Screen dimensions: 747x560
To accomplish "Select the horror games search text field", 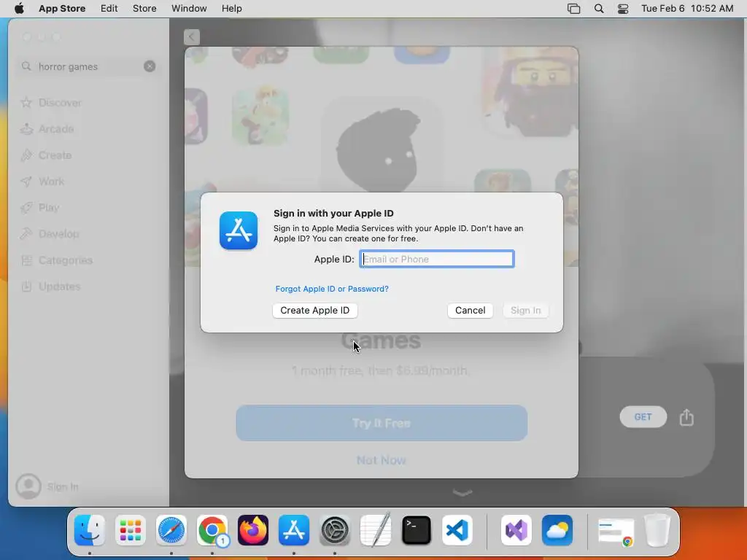I will point(88,66).
